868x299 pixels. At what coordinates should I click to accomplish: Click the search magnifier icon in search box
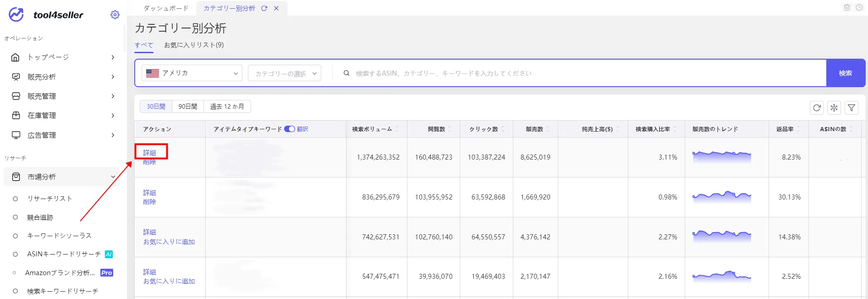(x=346, y=73)
